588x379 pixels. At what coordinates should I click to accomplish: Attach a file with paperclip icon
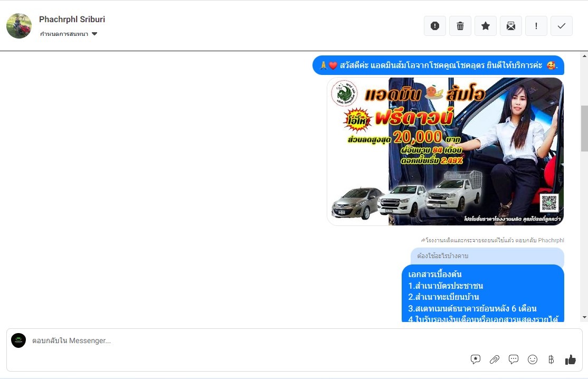(495, 359)
